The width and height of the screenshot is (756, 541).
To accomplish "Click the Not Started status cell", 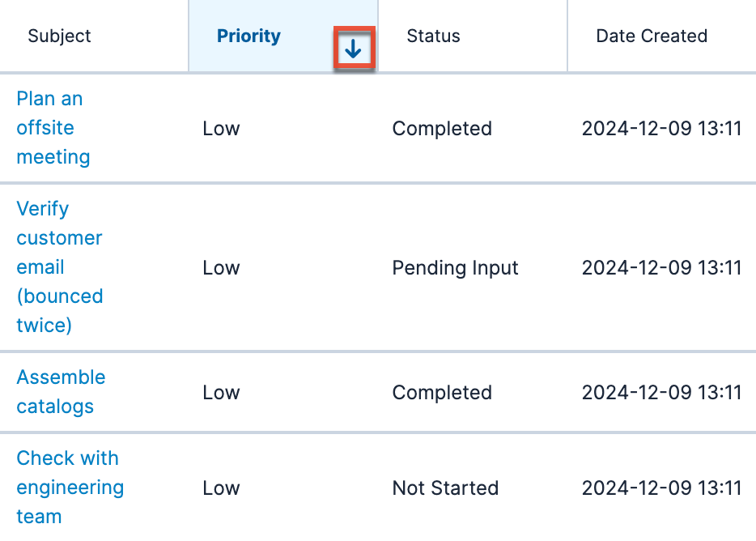I will click(x=445, y=488).
